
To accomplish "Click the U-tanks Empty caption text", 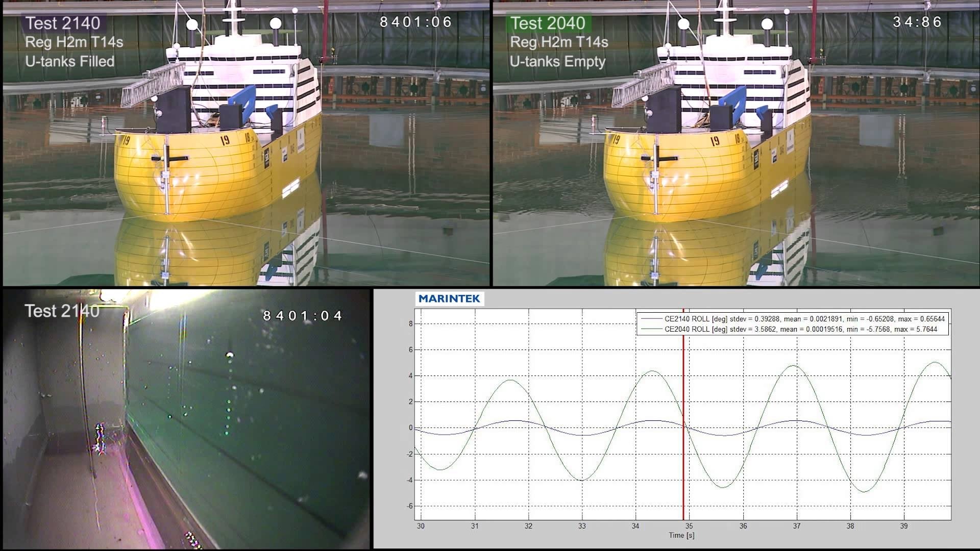I will pyautogui.click(x=557, y=62).
